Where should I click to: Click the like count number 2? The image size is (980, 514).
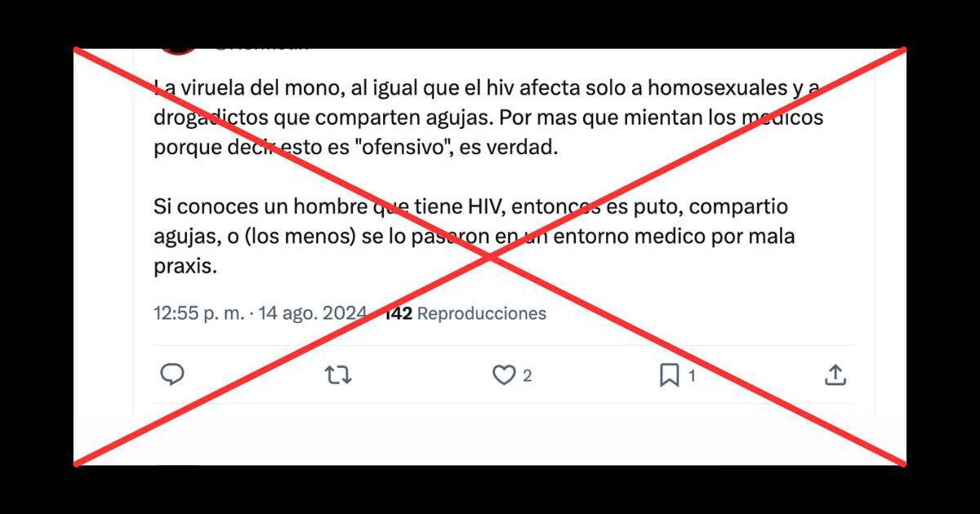click(528, 376)
